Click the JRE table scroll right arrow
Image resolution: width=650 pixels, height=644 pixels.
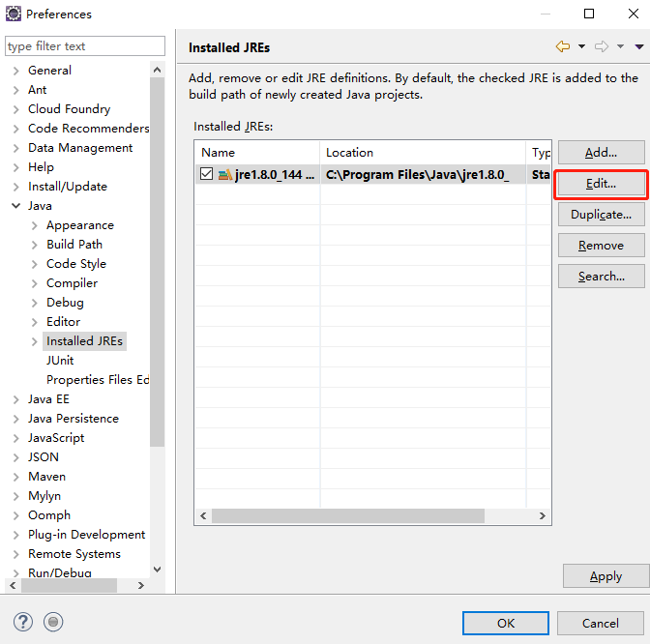(x=543, y=516)
